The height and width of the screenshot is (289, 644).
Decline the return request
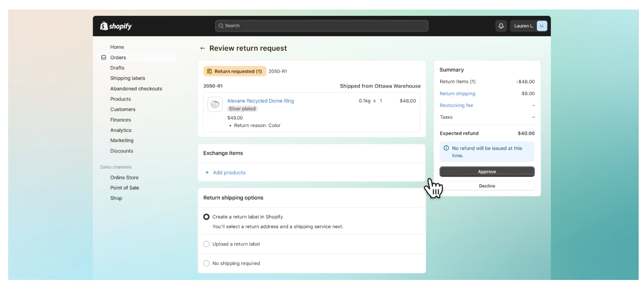click(487, 186)
